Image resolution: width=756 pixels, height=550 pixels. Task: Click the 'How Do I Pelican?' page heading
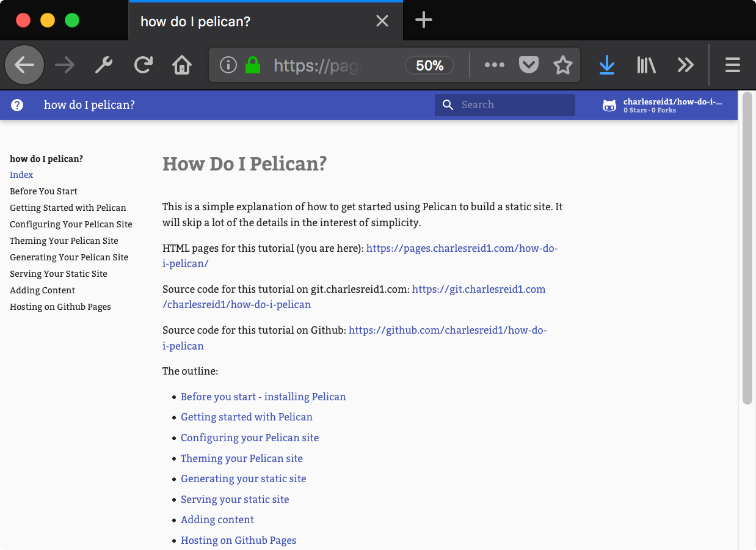[245, 164]
